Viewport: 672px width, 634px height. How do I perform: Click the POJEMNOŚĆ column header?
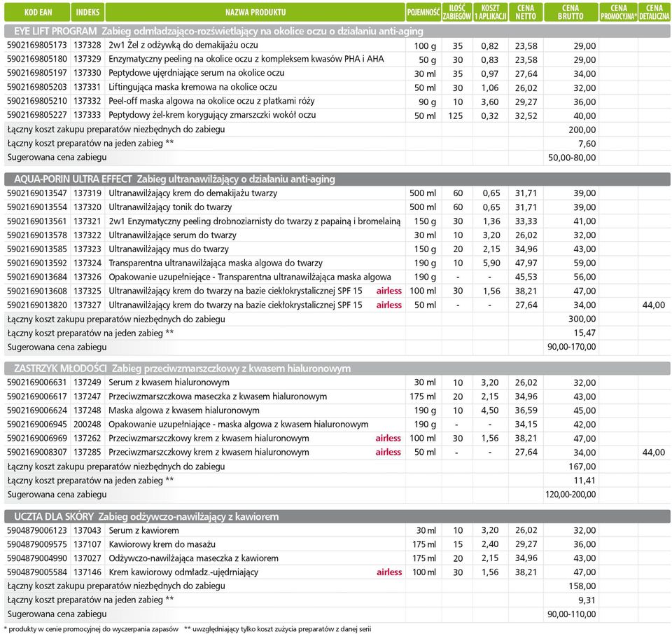tap(423, 12)
